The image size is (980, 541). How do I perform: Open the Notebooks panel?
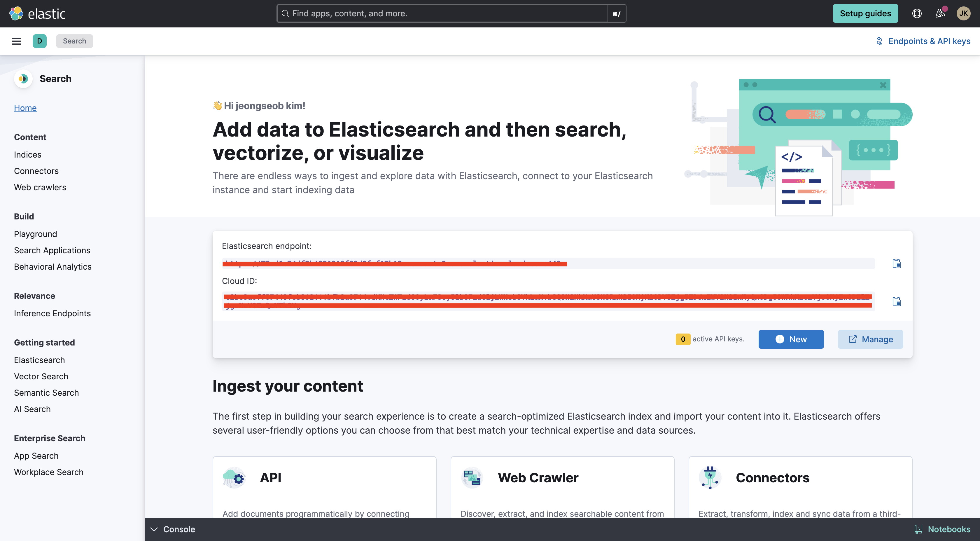(942, 529)
